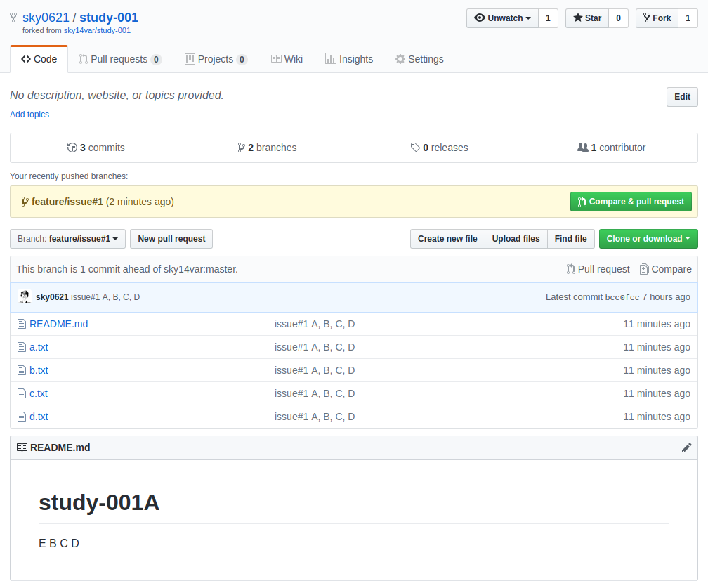This screenshot has width=708, height=588.
Task: View the 0 releases page
Action: coord(440,148)
